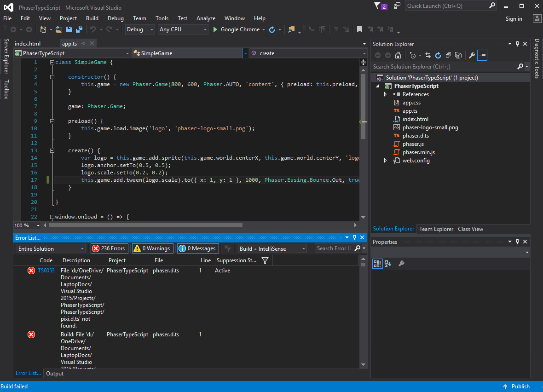
Task: Toggle auto-hide pin on Error List panel
Action: pyautogui.click(x=354, y=237)
